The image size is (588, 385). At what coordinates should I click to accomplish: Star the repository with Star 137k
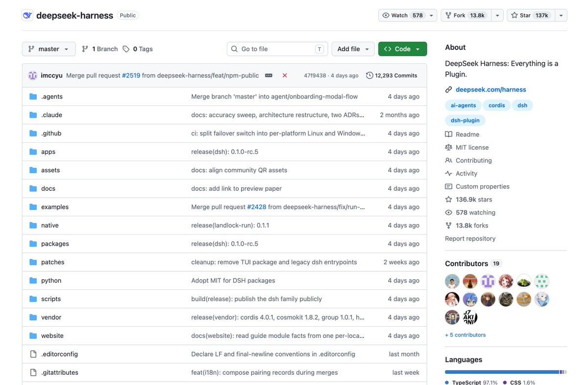[531, 15]
